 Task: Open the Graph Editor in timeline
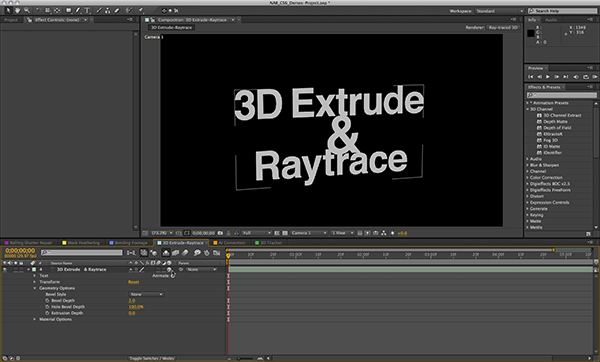click(x=217, y=253)
